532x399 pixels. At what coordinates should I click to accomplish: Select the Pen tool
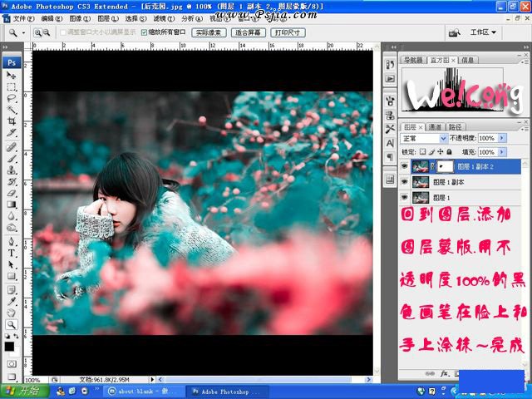click(11, 242)
